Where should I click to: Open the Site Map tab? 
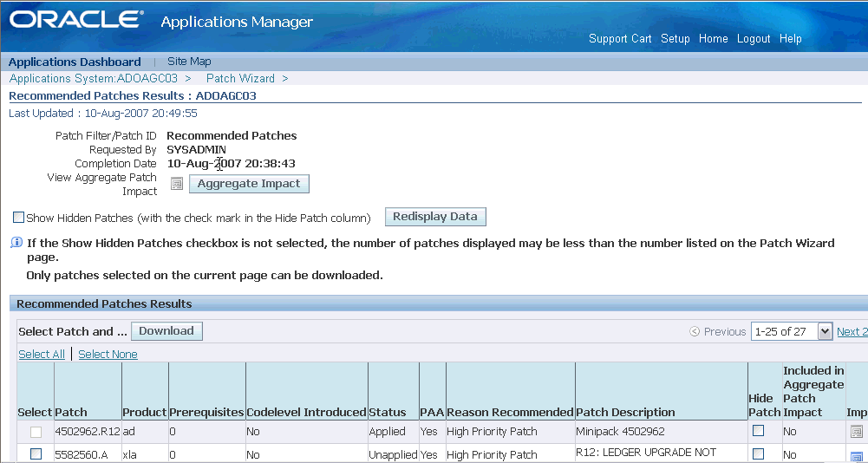[x=189, y=62]
